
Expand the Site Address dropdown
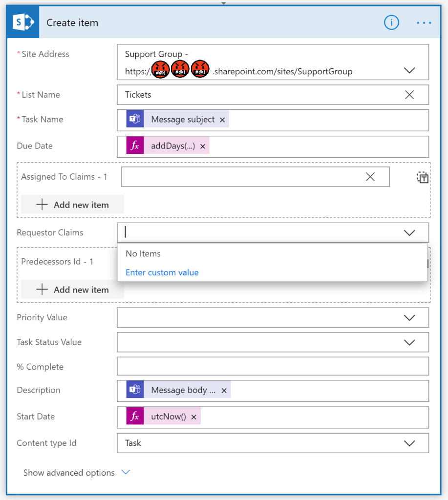point(409,71)
